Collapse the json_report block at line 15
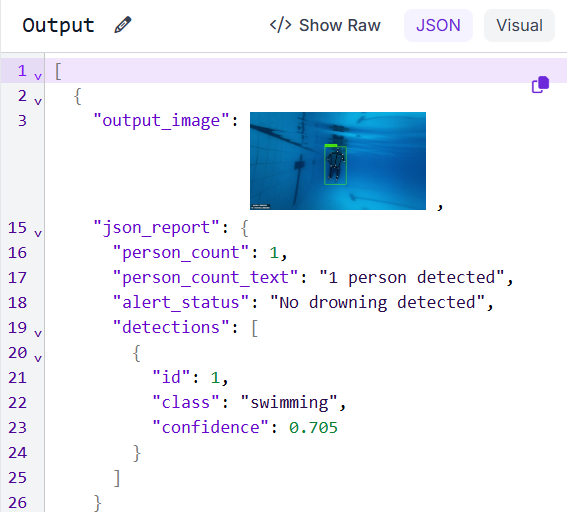The height and width of the screenshot is (512, 567). 38,233
